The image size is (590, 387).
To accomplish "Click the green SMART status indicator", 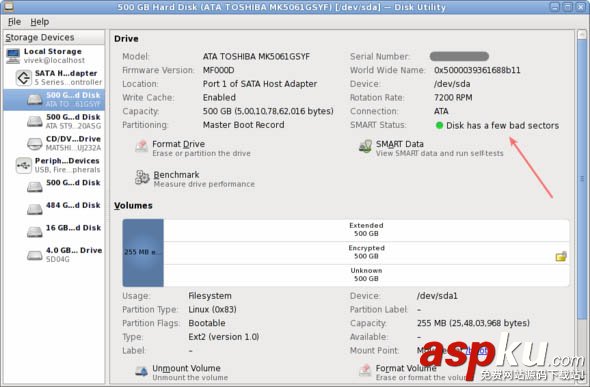I will click(x=439, y=125).
